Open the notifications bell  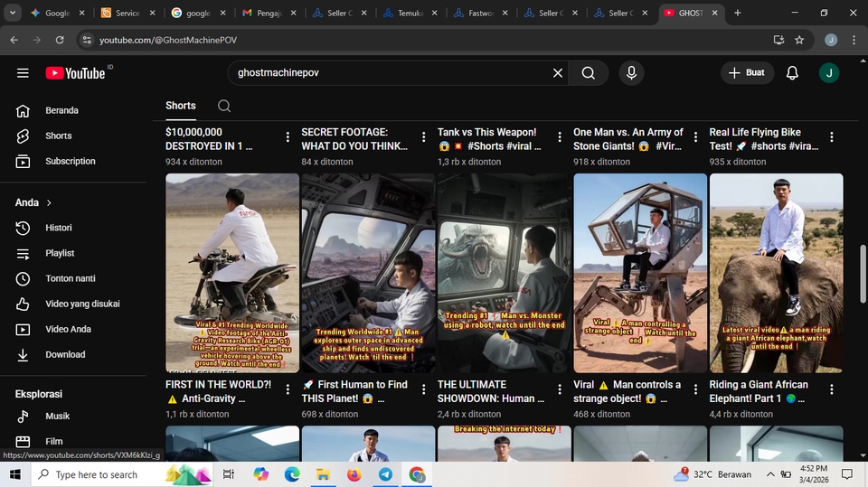pyautogui.click(x=792, y=73)
